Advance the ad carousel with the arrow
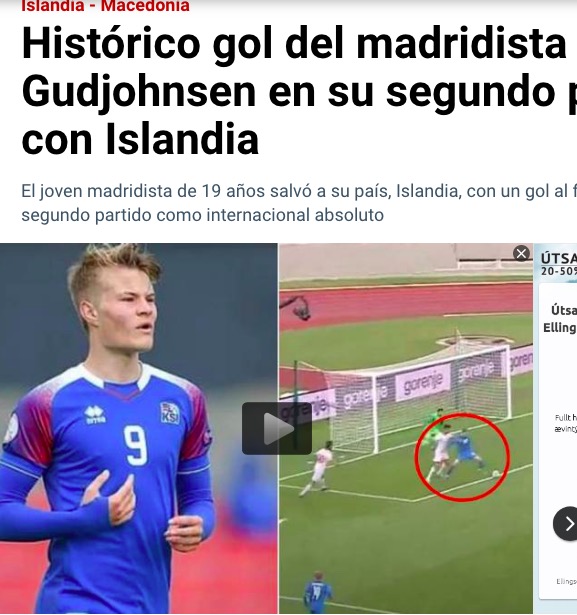Screen dimensions: 577x615 pos(567,524)
